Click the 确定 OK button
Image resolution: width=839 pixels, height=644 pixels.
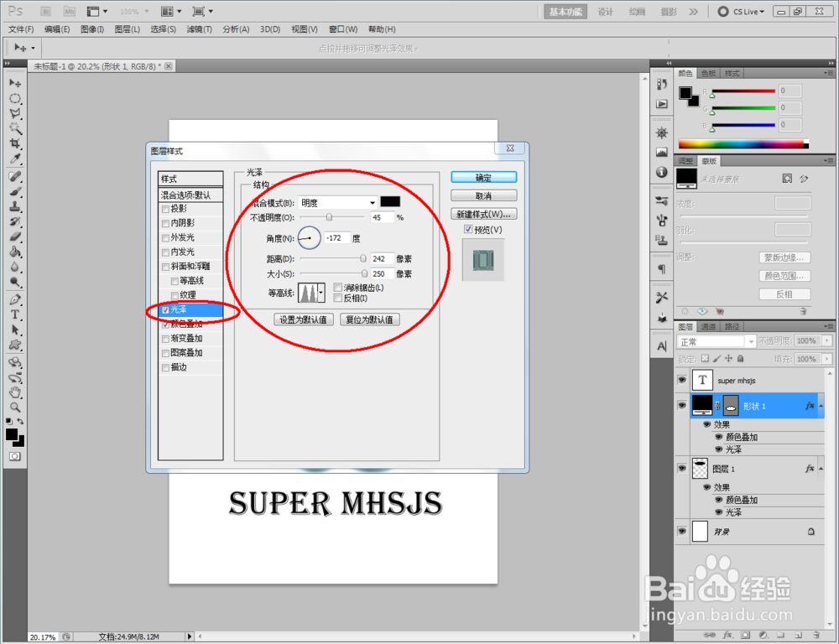pos(484,178)
